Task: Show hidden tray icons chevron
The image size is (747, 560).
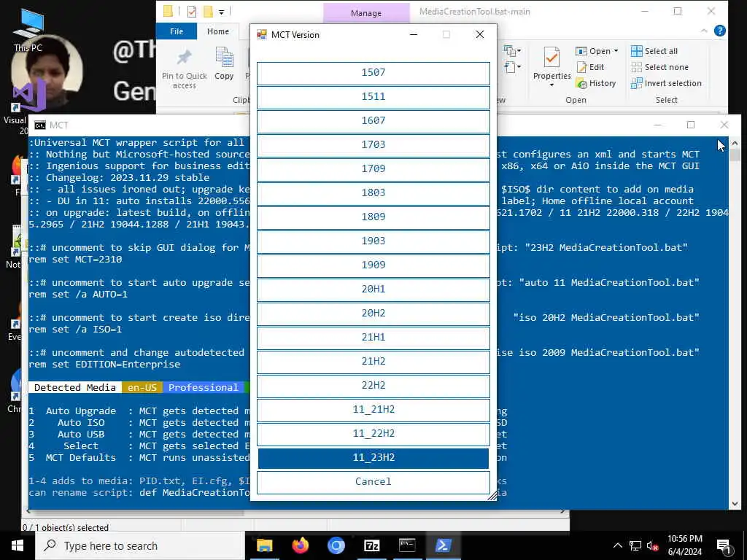Action: point(617,545)
